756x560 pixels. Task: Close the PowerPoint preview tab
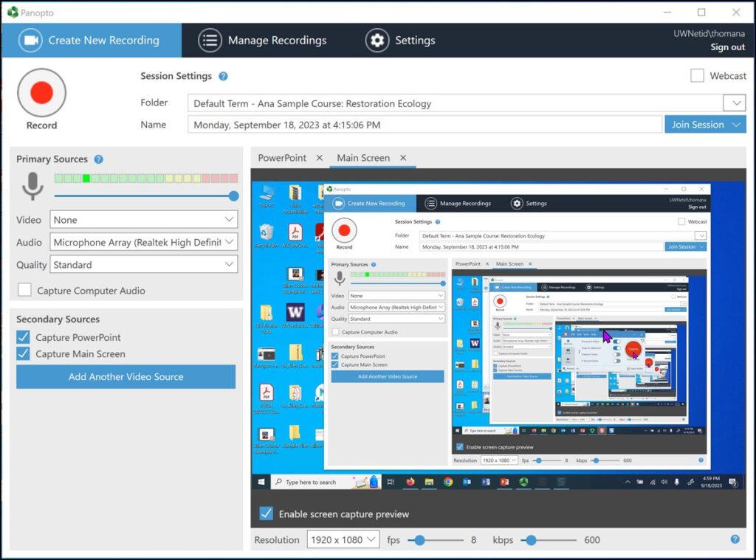[x=319, y=158]
